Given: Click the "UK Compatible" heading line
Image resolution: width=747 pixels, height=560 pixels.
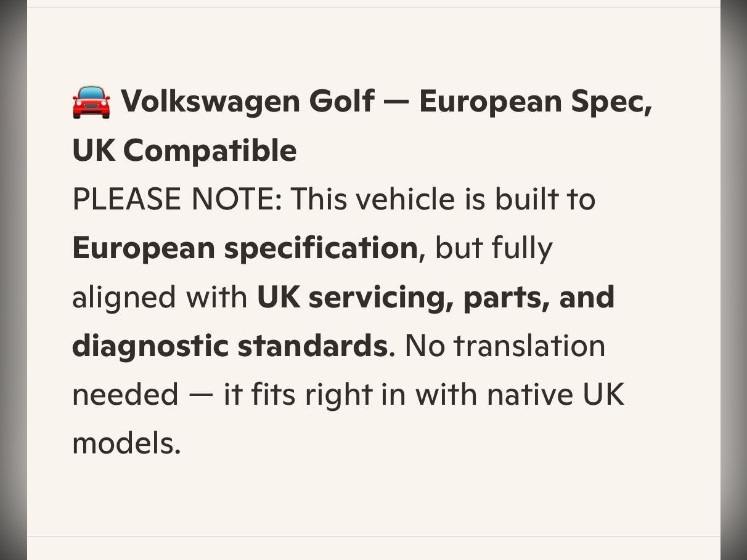Looking at the screenshot, I should pyautogui.click(x=184, y=150).
